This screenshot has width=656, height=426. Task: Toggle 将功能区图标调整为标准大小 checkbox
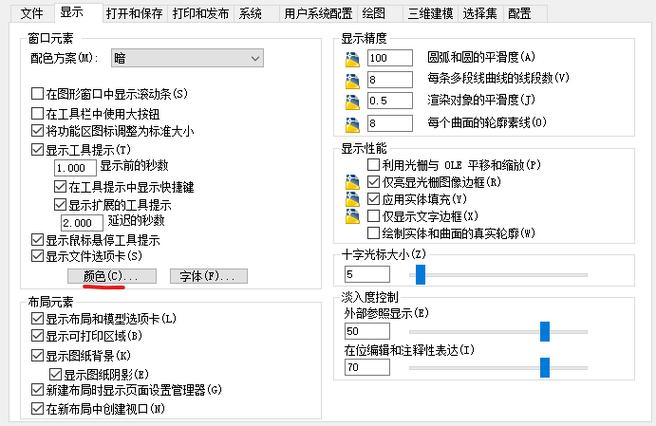coord(37,131)
